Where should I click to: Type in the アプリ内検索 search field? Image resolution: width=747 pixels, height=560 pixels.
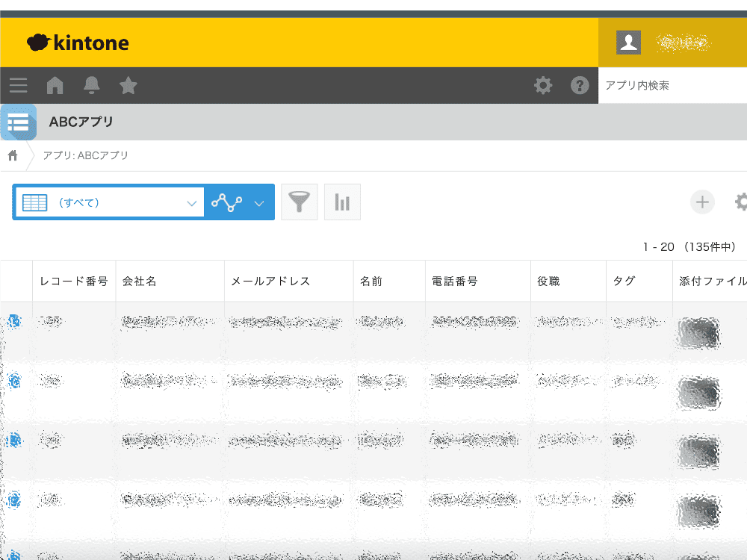(672, 85)
